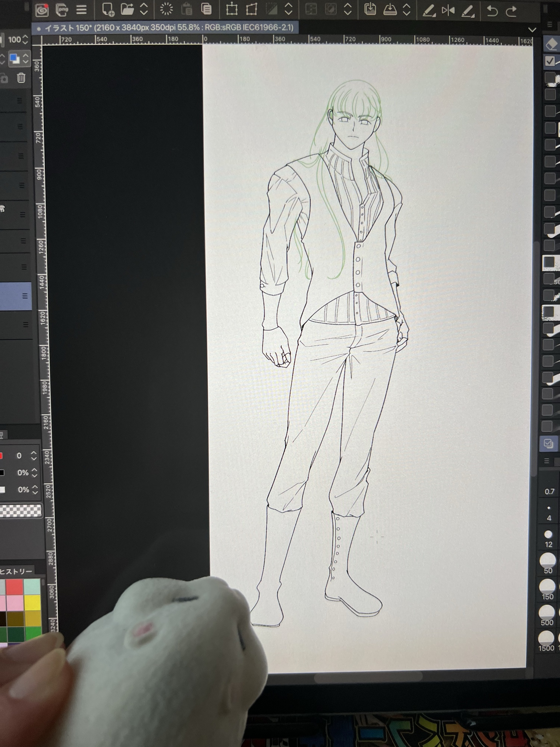
Task: Click the undo arrow
Action: pos(492,11)
